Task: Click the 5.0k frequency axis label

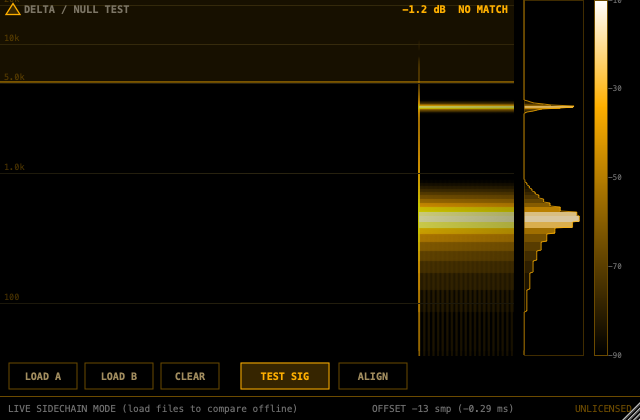Action: click(x=14, y=77)
